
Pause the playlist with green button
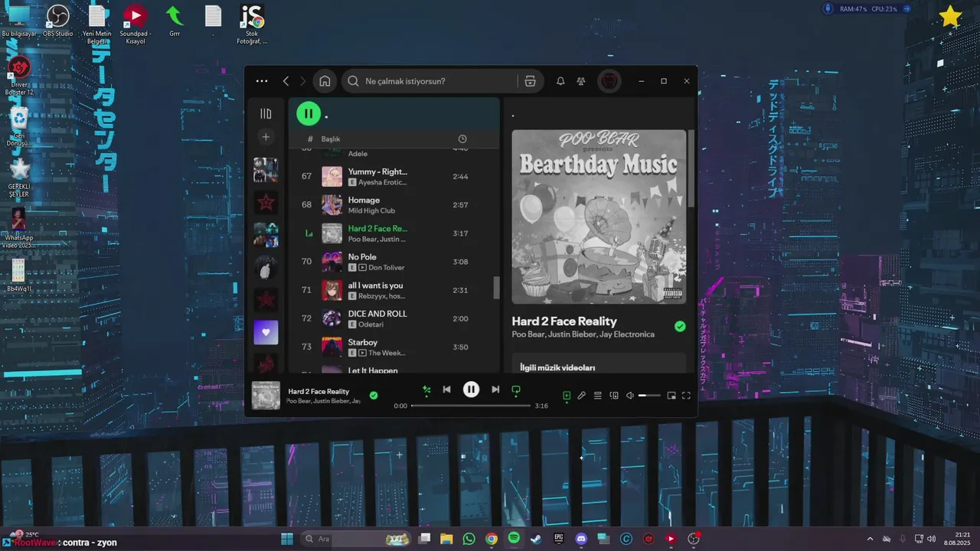[309, 114]
